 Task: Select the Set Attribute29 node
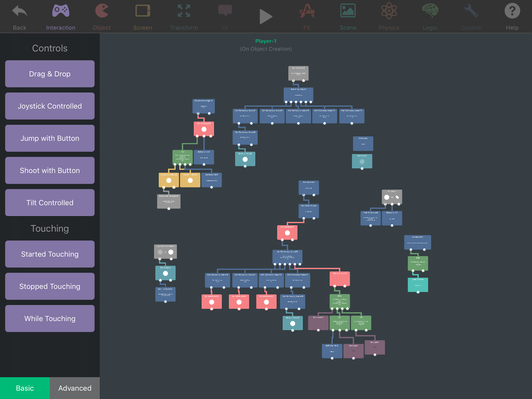(x=239, y=302)
